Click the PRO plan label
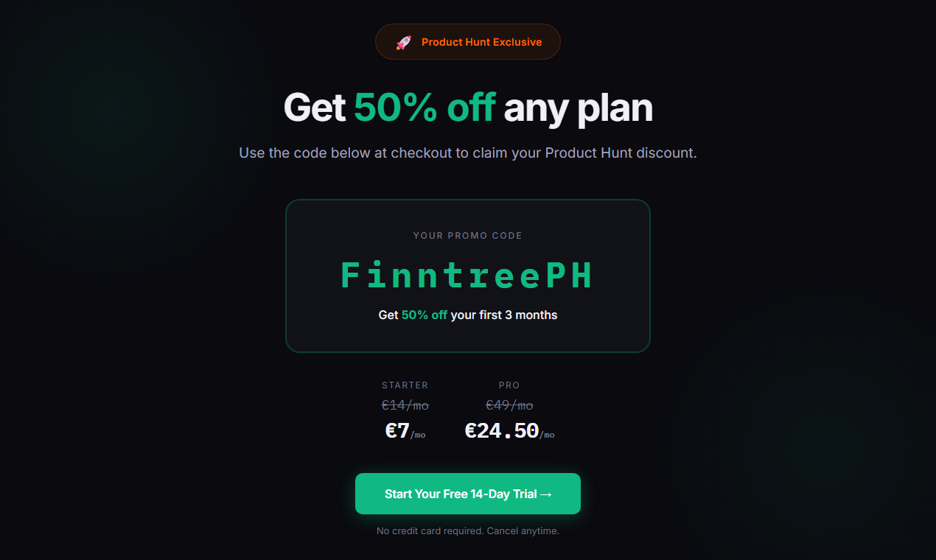936x560 pixels. tap(509, 385)
